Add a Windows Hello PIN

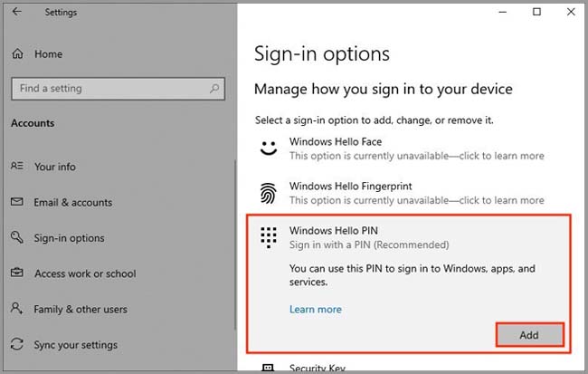click(529, 335)
